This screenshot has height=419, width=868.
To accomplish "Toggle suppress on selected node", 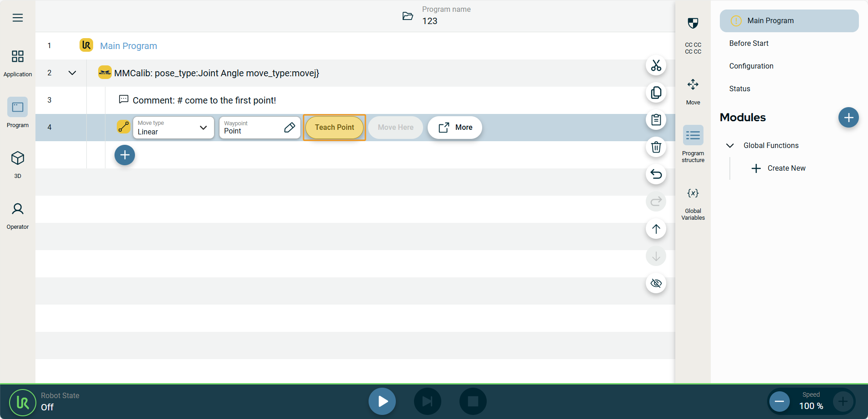I will coord(656,283).
